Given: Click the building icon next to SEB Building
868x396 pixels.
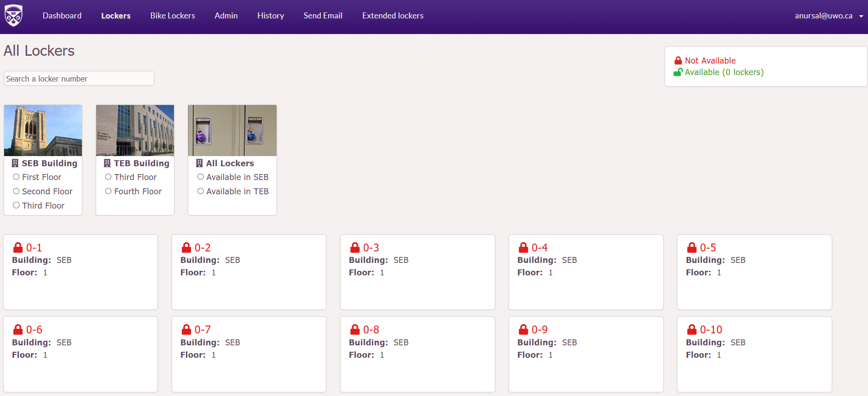Looking at the screenshot, I should 15,163.
